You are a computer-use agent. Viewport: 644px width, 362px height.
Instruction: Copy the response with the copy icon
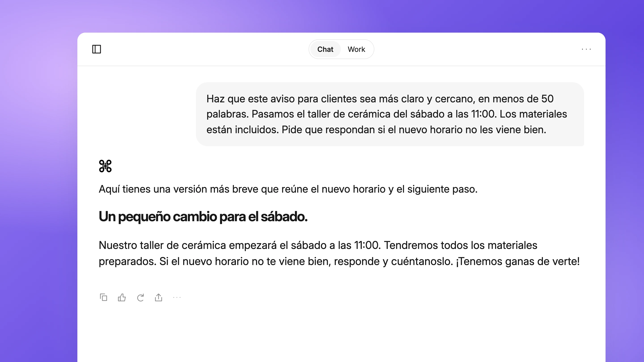click(104, 297)
